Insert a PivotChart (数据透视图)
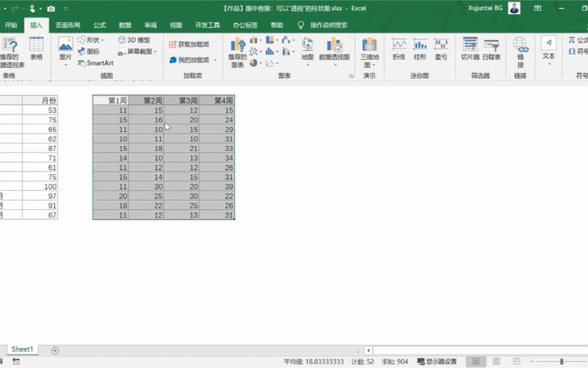This screenshot has width=588, height=368. 335,51
